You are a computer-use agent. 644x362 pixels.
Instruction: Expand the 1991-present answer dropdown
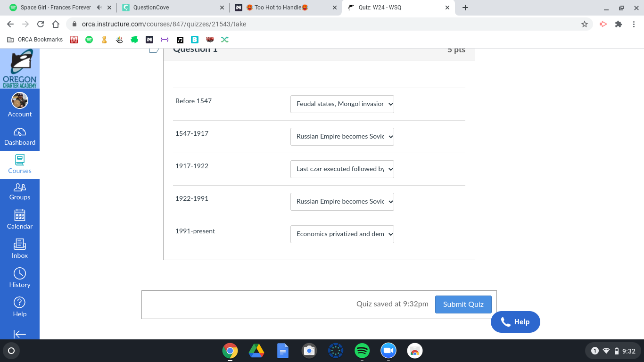click(x=342, y=234)
